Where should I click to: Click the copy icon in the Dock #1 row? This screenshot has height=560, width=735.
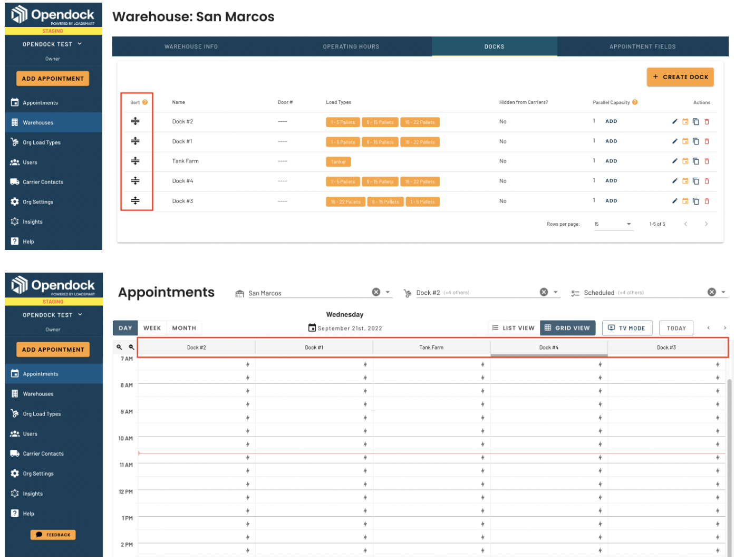pos(695,141)
